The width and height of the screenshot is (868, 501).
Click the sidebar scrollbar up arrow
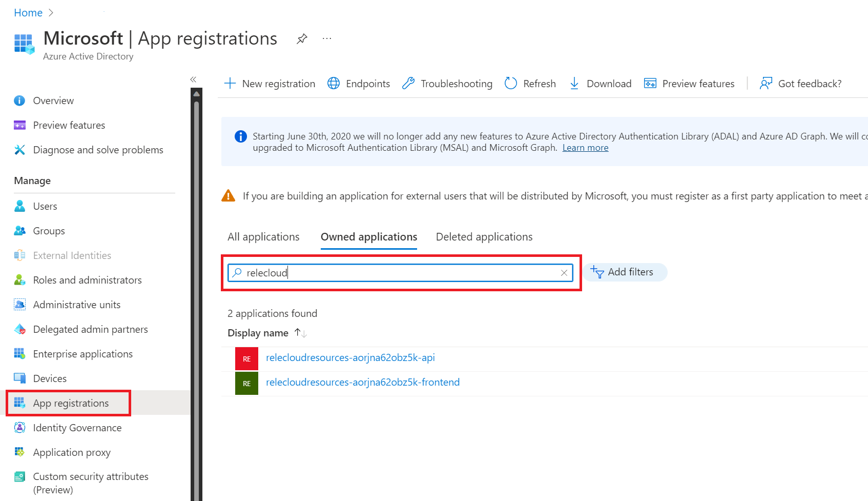196,94
